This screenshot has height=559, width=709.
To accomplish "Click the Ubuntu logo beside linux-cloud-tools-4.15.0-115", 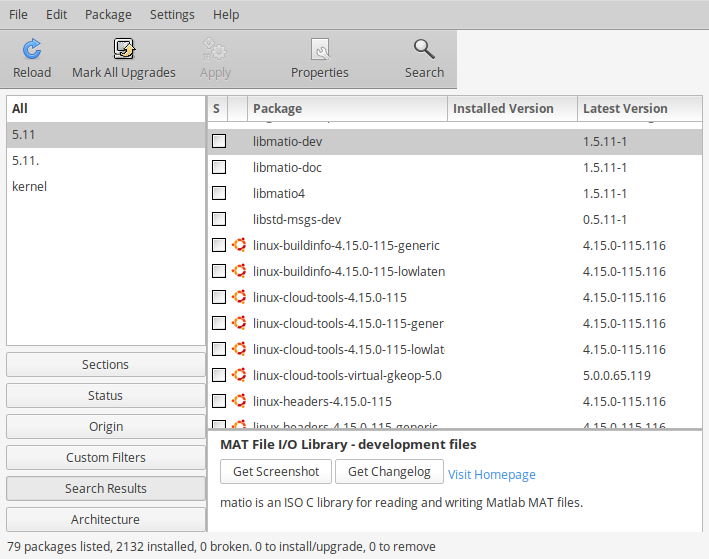I will click(239, 297).
